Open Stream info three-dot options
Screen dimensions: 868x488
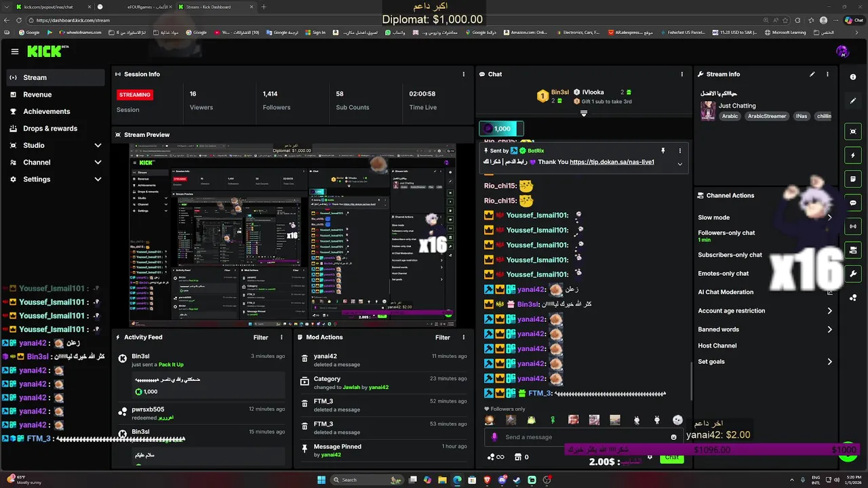tap(827, 74)
